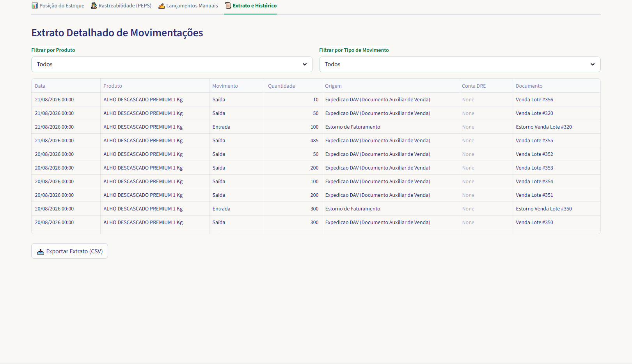Click the Origem column header
The image size is (632, 364).
(391, 86)
